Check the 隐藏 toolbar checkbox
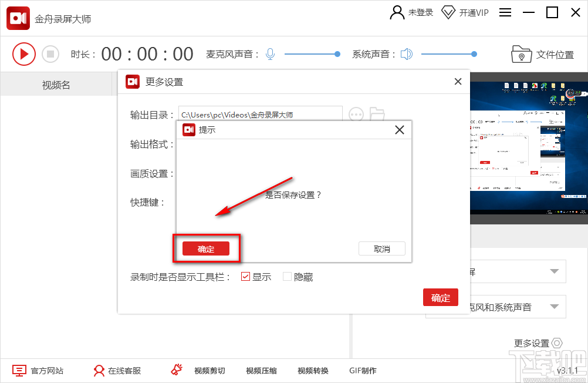 pos(287,277)
